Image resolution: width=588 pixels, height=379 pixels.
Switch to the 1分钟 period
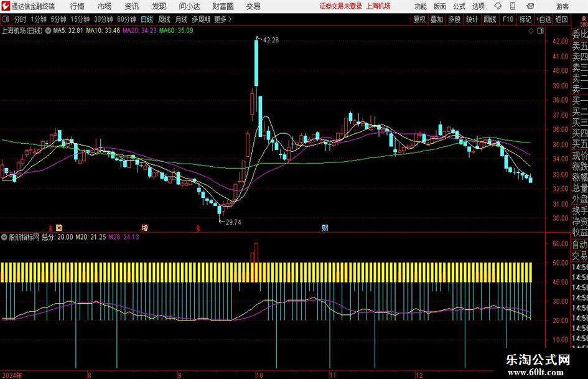coord(39,19)
